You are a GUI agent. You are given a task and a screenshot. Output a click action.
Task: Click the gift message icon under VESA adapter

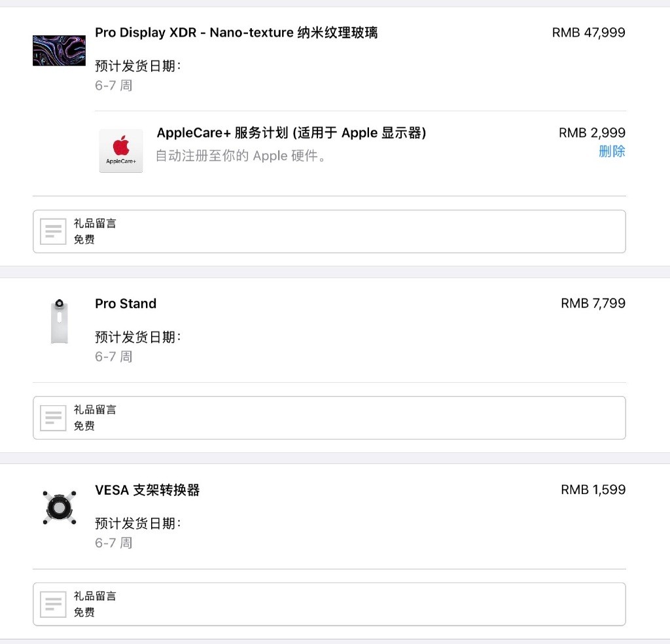pos(53,603)
